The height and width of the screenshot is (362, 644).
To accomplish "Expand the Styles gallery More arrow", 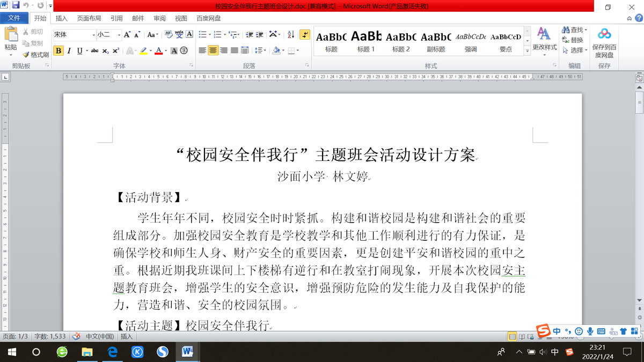I will 528,51.
